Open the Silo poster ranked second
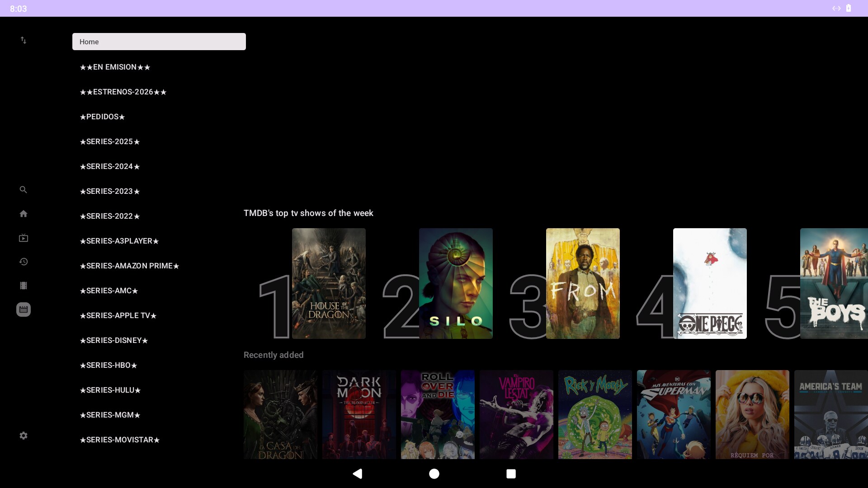 click(x=456, y=283)
